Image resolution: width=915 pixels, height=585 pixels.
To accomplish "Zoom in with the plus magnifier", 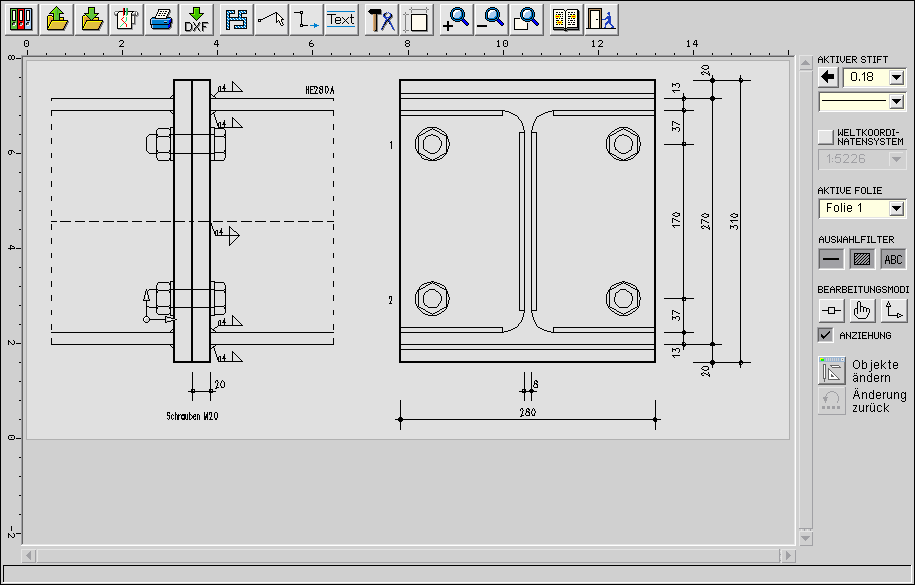I will coord(456,18).
